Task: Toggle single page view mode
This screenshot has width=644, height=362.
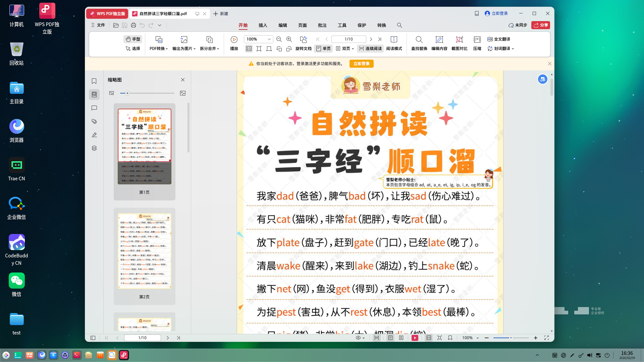Action: click(x=323, y=49)
